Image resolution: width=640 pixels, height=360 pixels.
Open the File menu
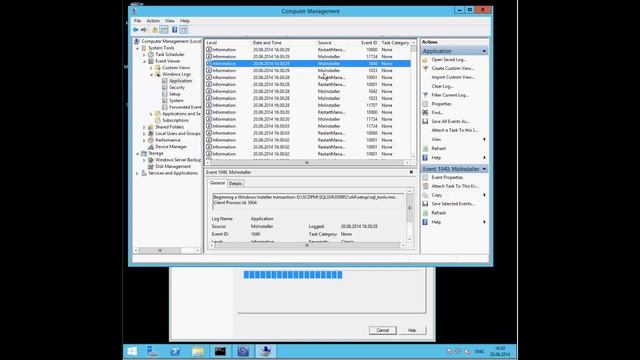(138, 21)
